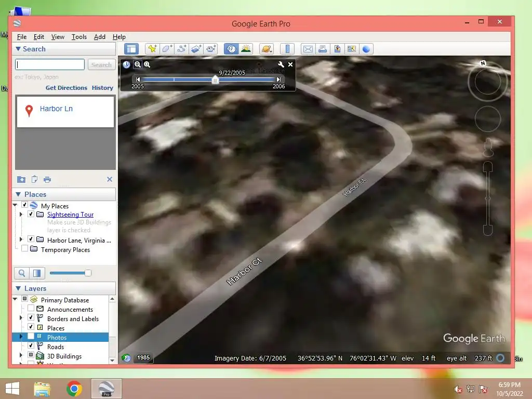Add a path from the toolbar

(181, 49)
